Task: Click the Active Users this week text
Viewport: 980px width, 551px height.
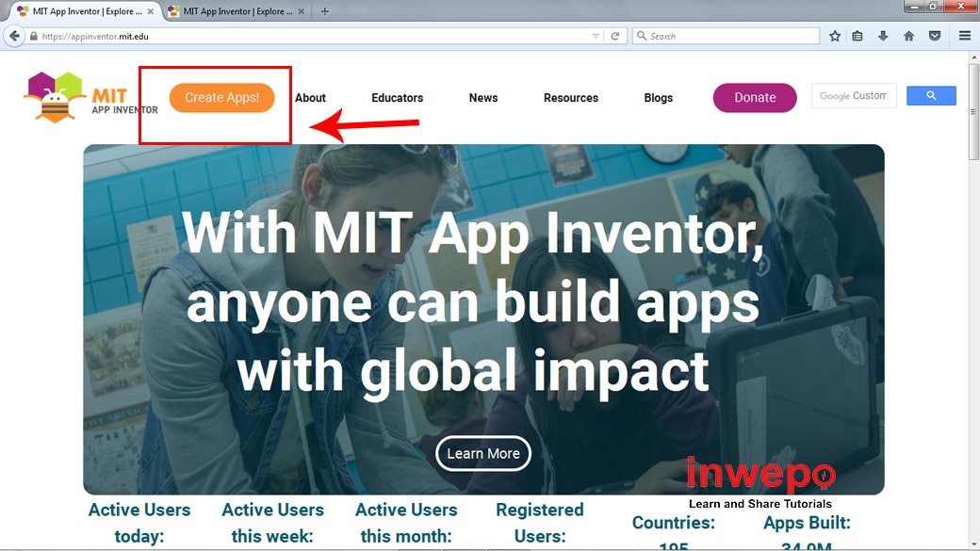Action: (272, 523)
